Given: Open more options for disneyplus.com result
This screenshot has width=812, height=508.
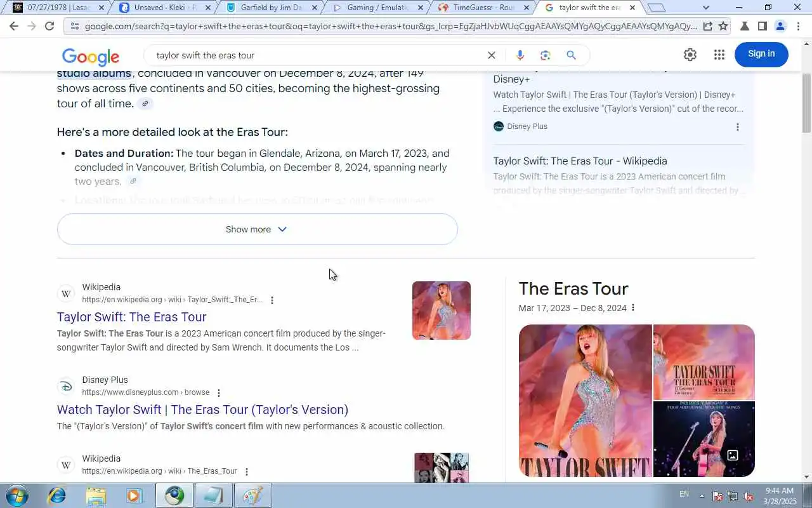Looking at the screenshot, I should point(219,393).
